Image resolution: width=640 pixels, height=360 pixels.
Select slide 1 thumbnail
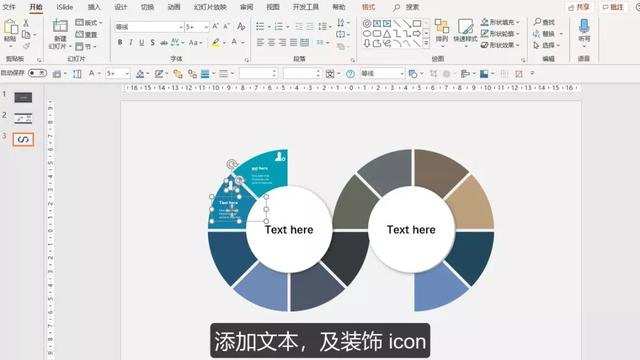(x=23, y=97)
